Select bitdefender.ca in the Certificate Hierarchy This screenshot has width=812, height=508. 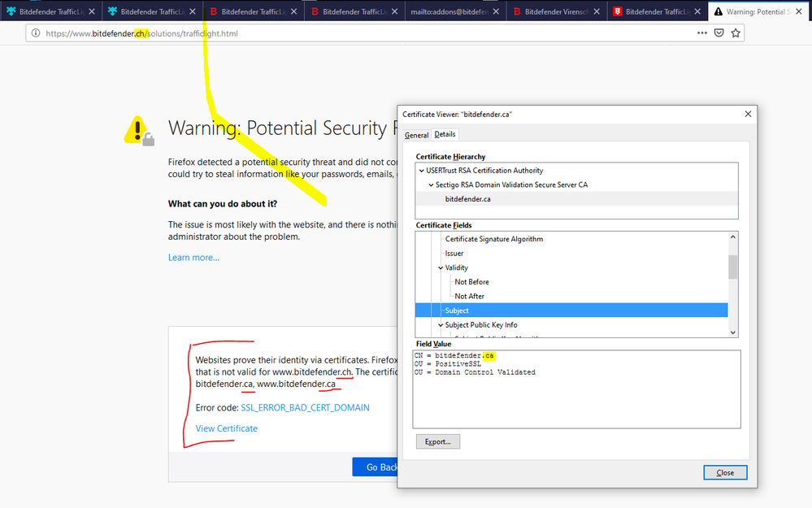(577, 199)
